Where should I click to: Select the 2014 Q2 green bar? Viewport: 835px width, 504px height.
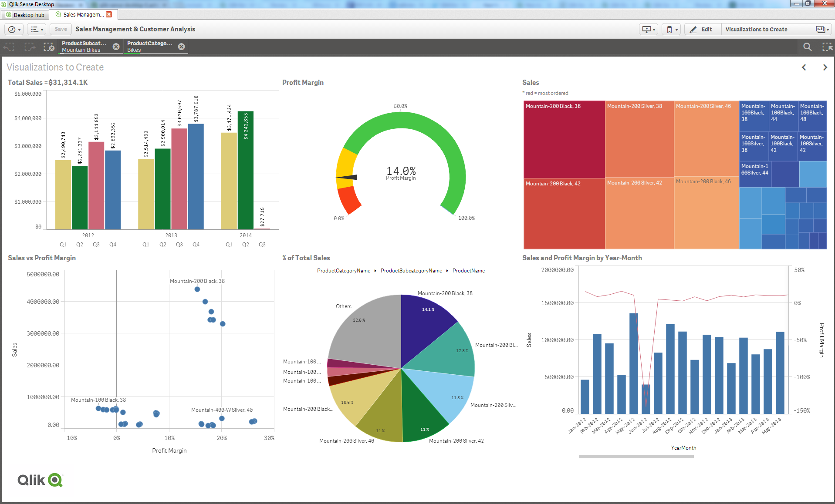click(246, 170)
